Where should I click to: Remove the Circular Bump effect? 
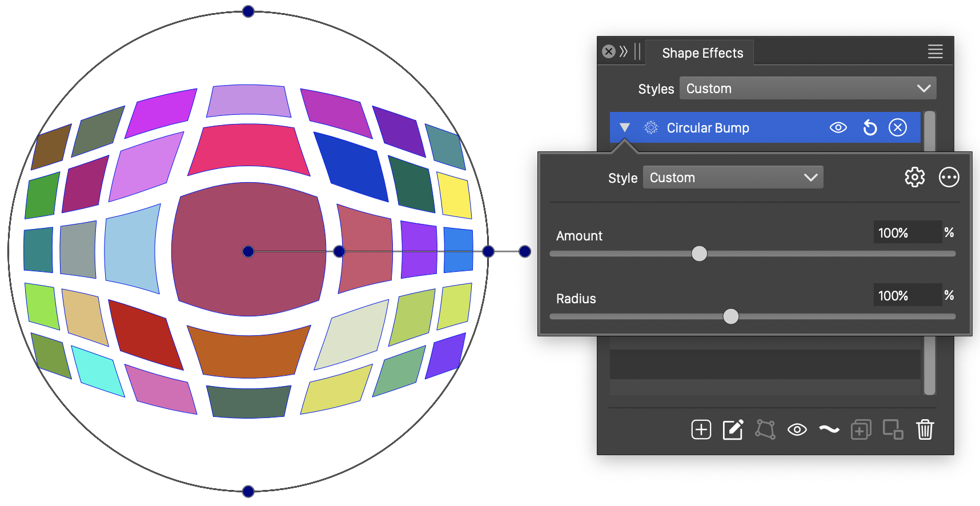(x=898, y=128)
